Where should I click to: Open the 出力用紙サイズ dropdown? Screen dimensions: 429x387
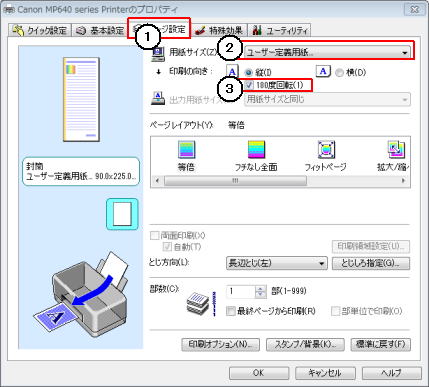click(x=327, y=99)
